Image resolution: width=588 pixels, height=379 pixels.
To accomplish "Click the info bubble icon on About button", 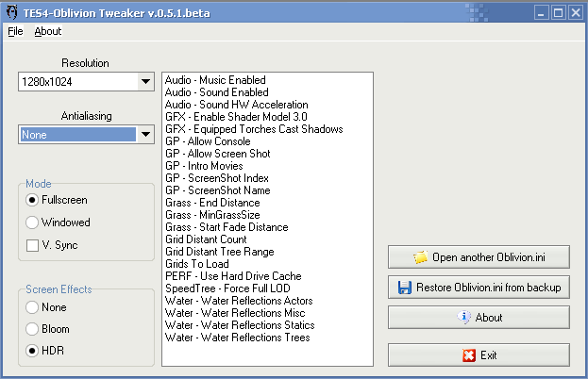I will pos(463,317).
